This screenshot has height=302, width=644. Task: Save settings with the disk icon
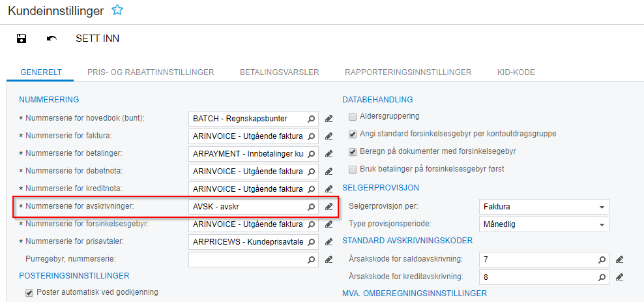[22, 38]
